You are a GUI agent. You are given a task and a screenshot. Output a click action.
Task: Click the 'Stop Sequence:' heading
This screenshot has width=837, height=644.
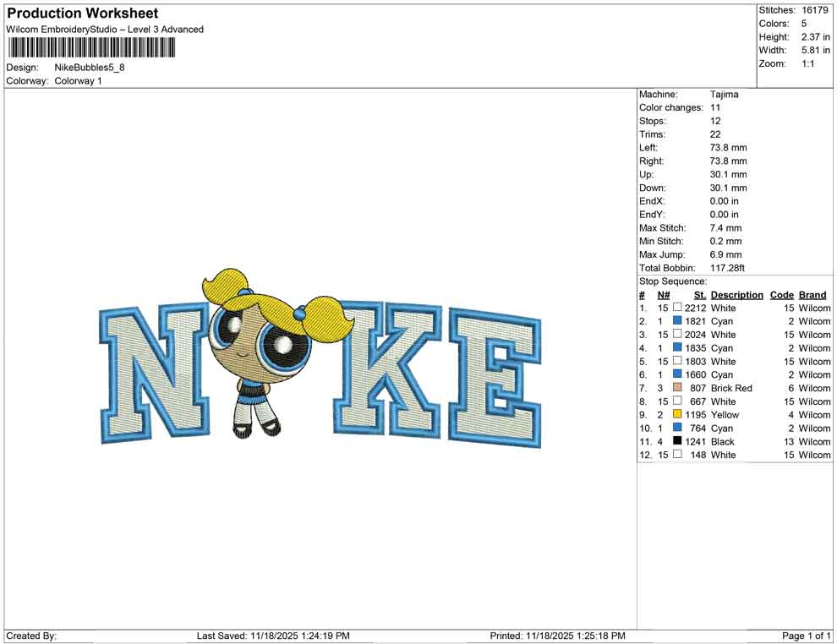tap(673, 281)
